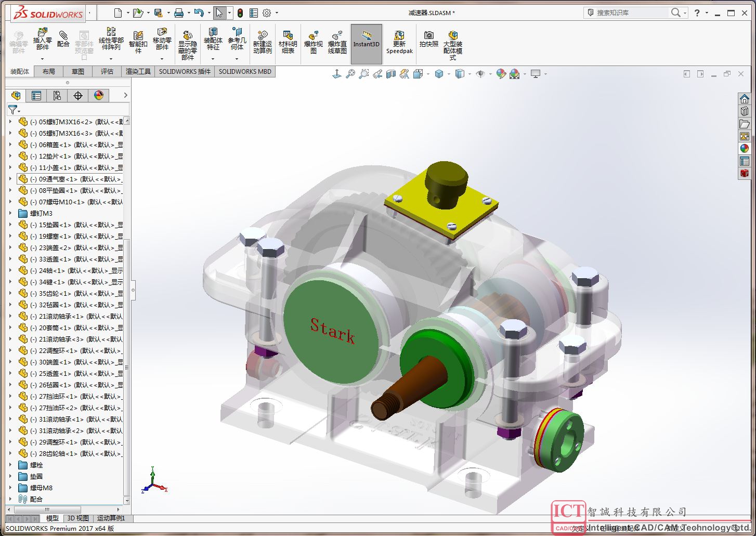Select the 3D 视图 bottom tab
Image resolution: width=756 pixels, height=536 pixels.
click(x=78, y=518)
